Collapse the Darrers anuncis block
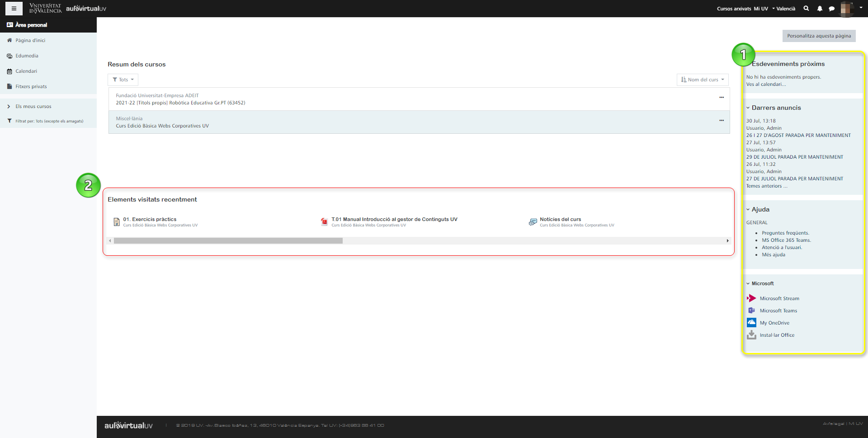 click(x=748, y=108)
